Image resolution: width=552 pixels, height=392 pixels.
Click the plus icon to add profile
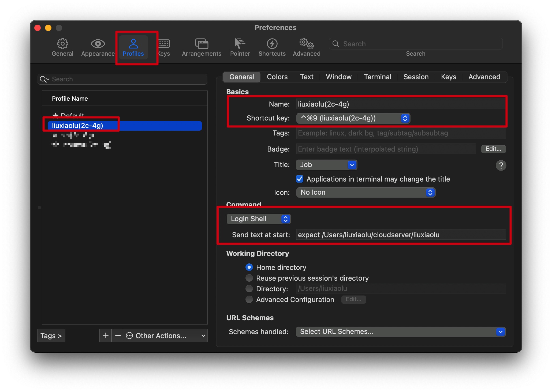coord(106,336)
